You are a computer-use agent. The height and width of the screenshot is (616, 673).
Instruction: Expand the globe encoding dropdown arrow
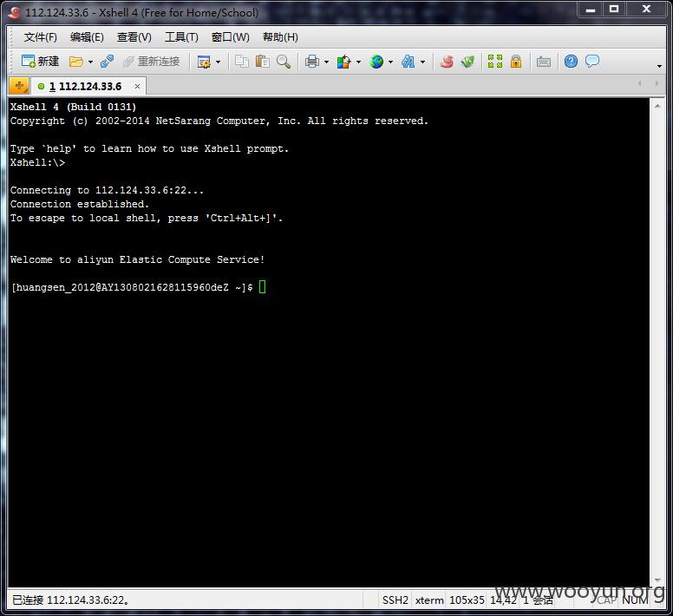click(x=390, y=62)
